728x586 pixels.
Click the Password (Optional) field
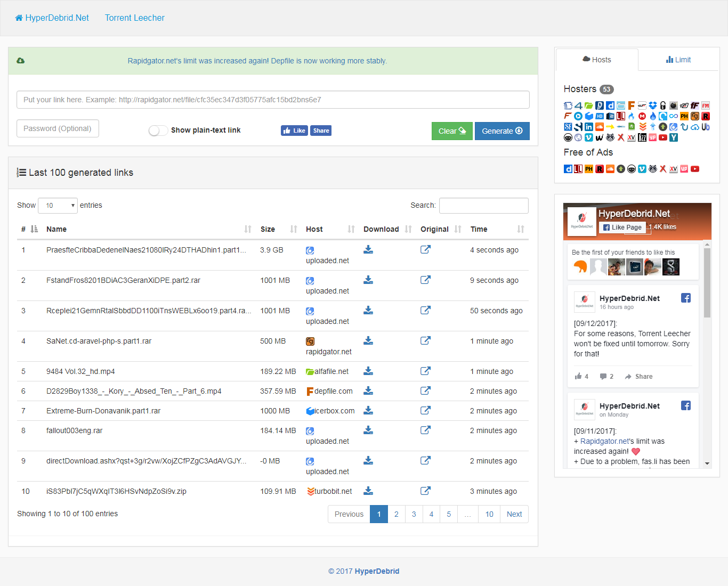pos(58,128)
